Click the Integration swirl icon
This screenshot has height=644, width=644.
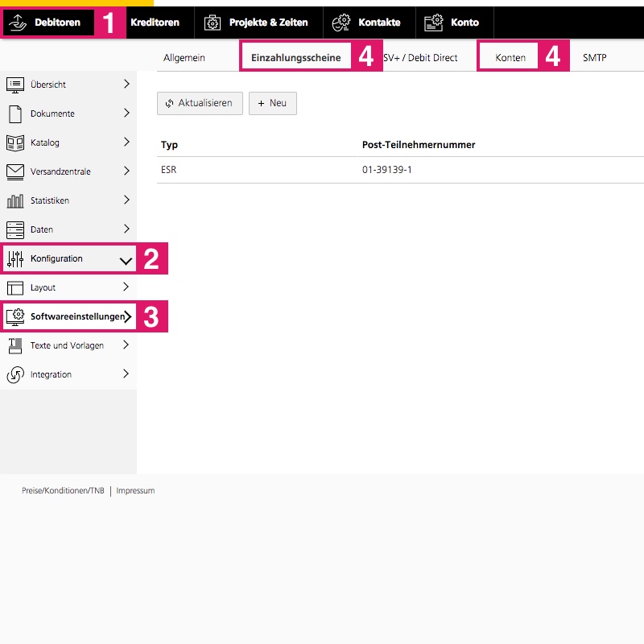14,374
